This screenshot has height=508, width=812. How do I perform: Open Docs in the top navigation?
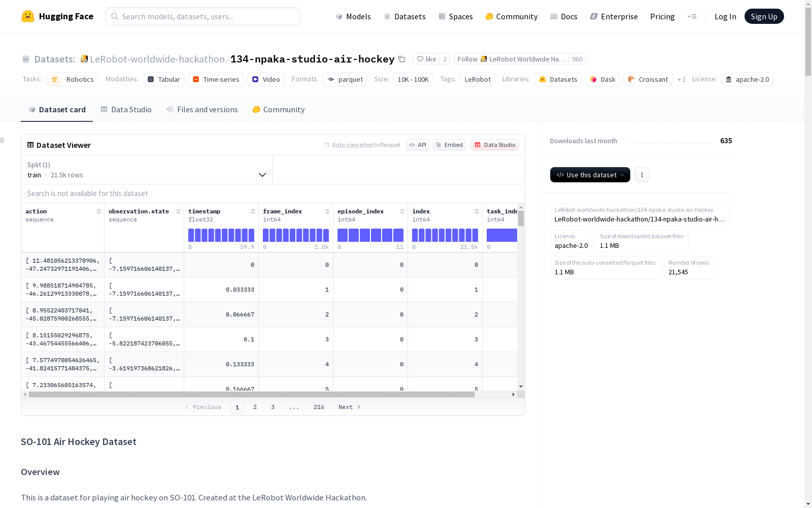point(564,16)
